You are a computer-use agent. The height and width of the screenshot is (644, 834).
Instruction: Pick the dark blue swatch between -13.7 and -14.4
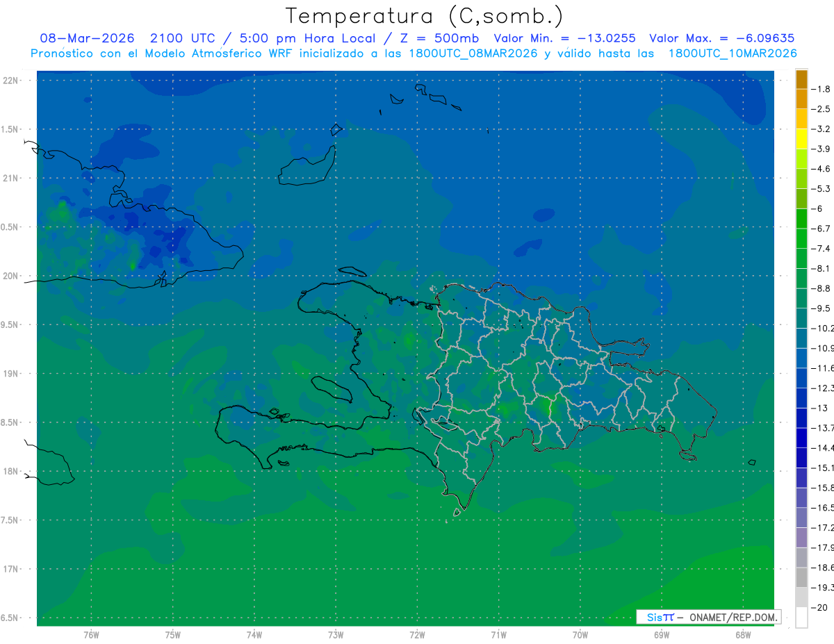801,438
